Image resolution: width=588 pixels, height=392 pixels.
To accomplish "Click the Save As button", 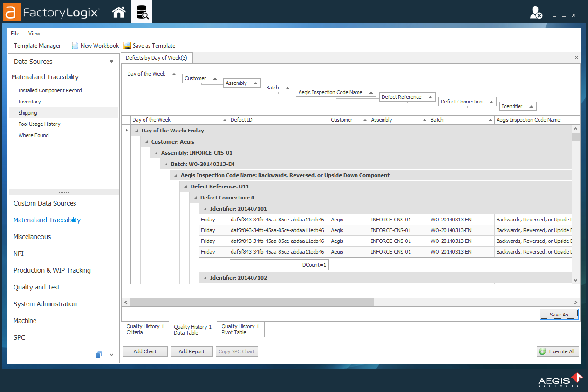I will tap(559, 314).
